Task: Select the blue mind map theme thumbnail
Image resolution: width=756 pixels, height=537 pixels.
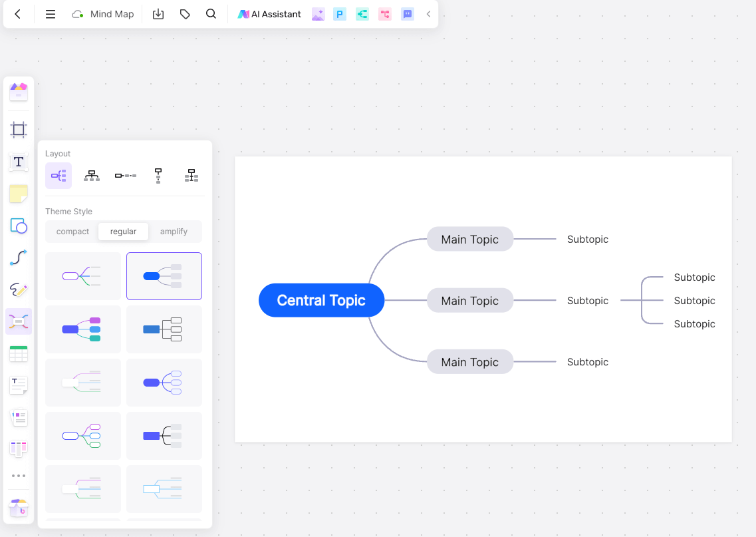Action: pyautogui.click(x=164, y=275)
